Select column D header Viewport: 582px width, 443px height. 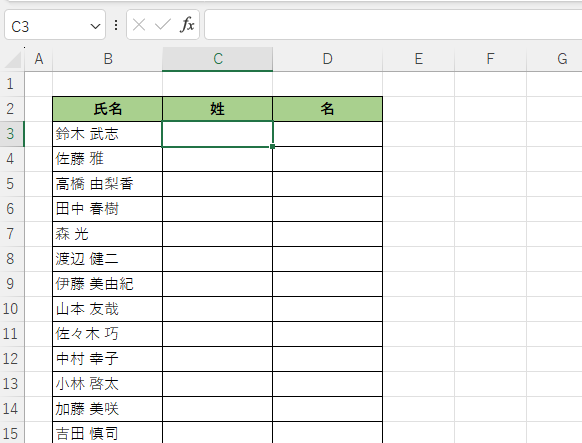pos(327,59)
